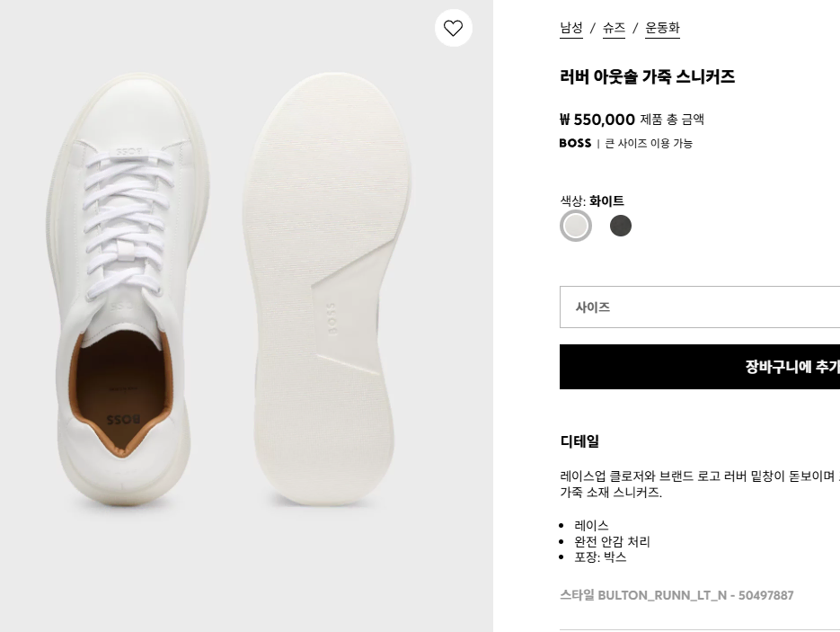Click the 디테일 section heading
This screenshot has height=632, width=840.
(x=579, y=441)
